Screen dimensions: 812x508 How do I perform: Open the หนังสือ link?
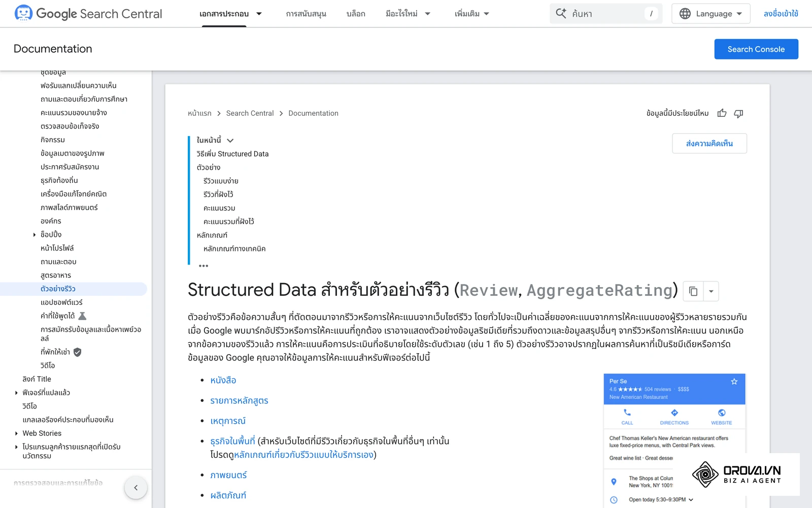pyautogui.click(x=223, y=380)
